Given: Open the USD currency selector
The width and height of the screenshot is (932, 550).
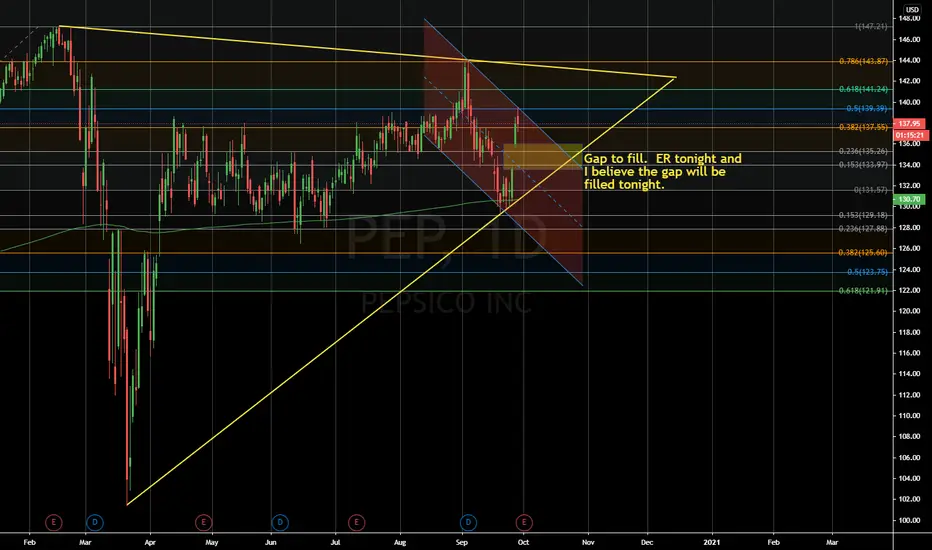Looking at the screenshot, I should click(x=912, y=9).
